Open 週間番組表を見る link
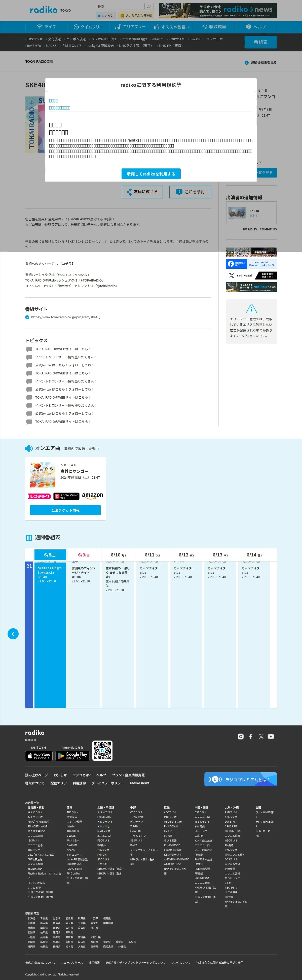The width and height of the screenshot is (302, 980). tap(260, 62)
